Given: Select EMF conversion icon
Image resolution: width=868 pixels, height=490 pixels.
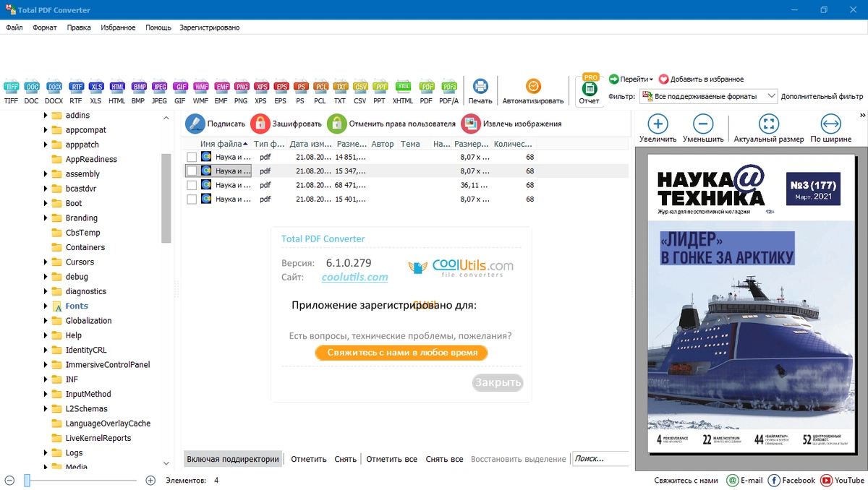Looking at the screenshot, I should [x=221, y=91].
